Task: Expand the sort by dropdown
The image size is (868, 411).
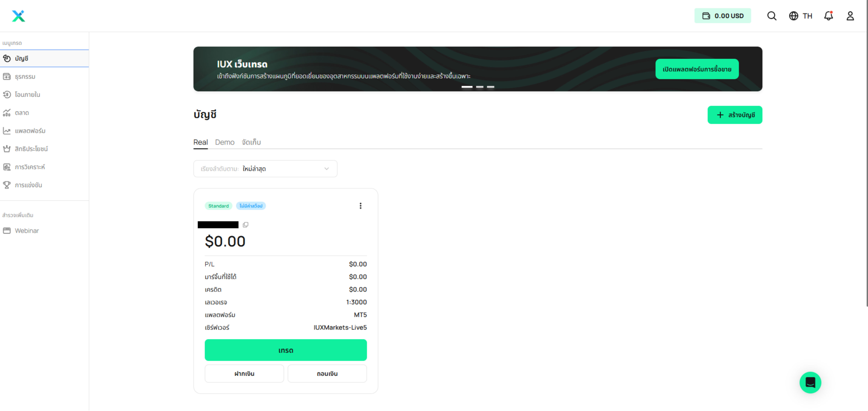Action: 265,169
